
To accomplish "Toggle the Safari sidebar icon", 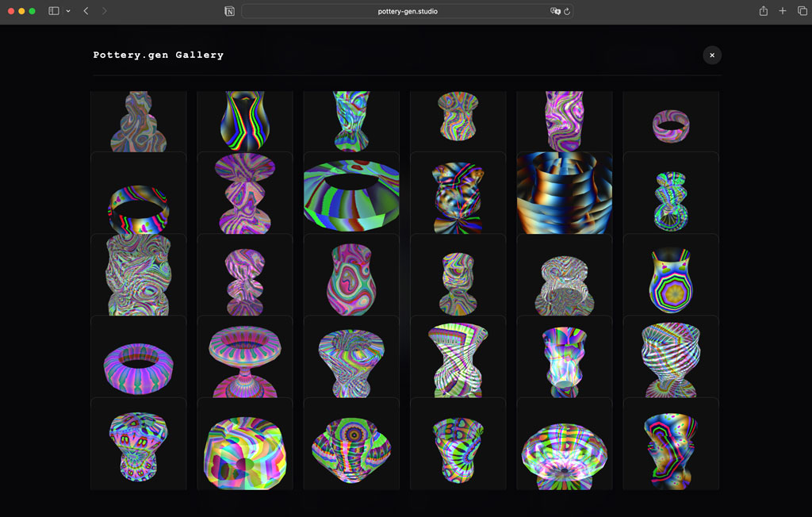I will 53,11.
